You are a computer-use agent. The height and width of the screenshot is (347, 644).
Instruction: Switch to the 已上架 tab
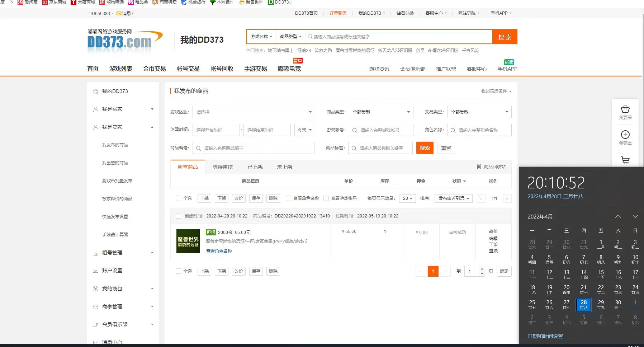point(254,167)
